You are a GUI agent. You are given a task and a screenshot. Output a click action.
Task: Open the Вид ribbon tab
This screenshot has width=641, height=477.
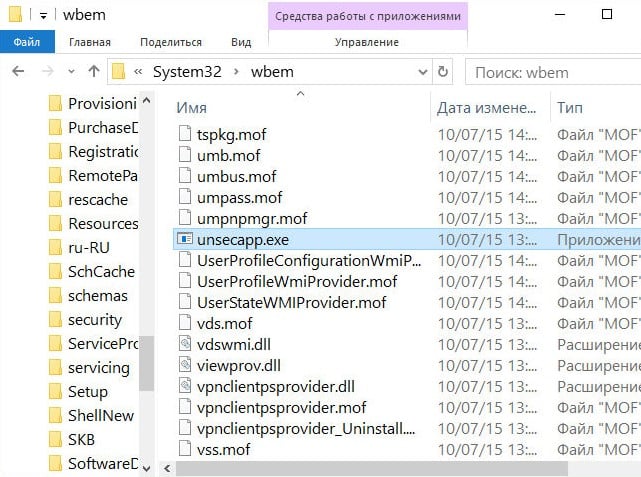click(241, 42)
